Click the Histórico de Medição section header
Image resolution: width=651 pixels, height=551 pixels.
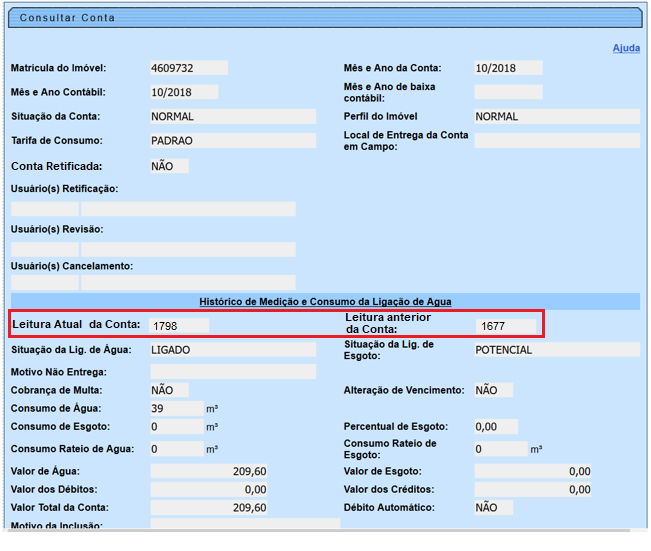(325, 301)
